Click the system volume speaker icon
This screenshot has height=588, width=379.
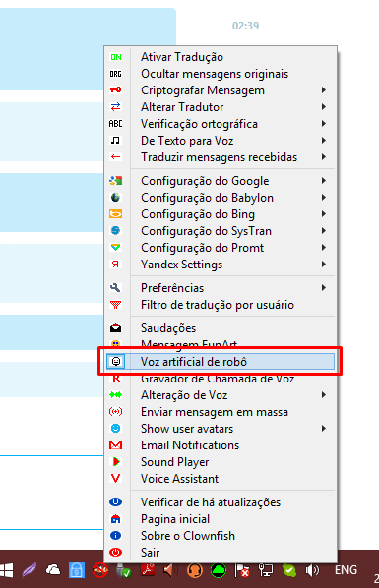click(312, 570)
